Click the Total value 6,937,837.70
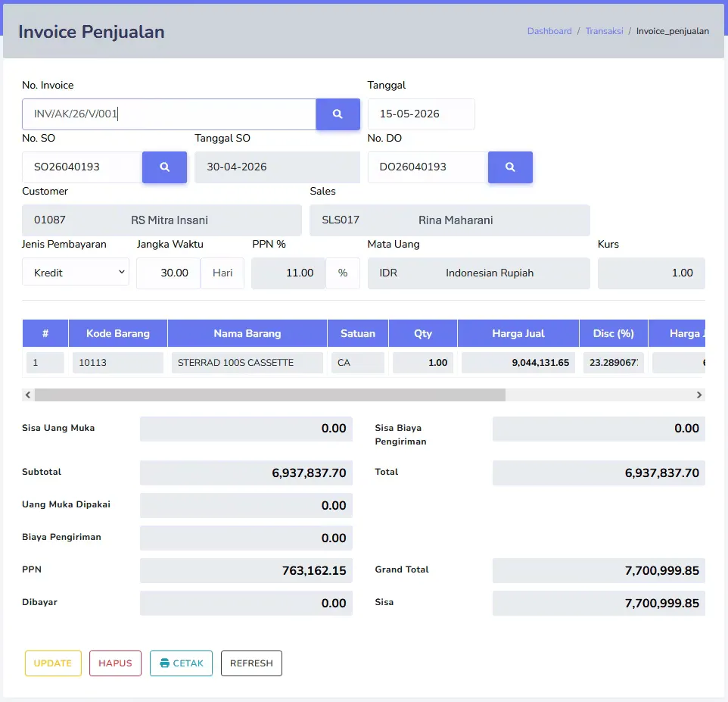The width and height of the screenshot is (728, 702). [x=599, y=473]
